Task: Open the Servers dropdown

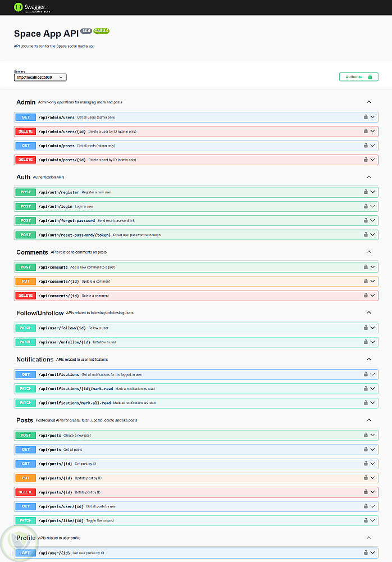Action: coord(40,77)
